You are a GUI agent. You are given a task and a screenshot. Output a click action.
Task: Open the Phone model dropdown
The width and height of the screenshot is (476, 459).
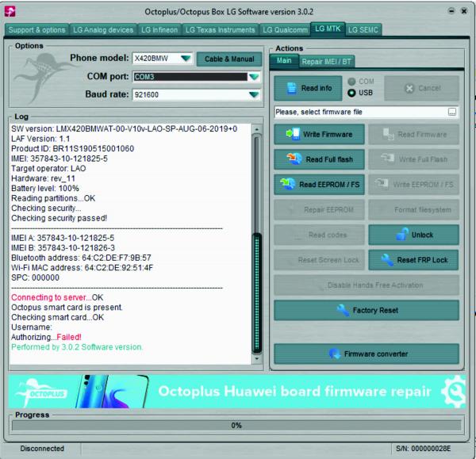186,58
